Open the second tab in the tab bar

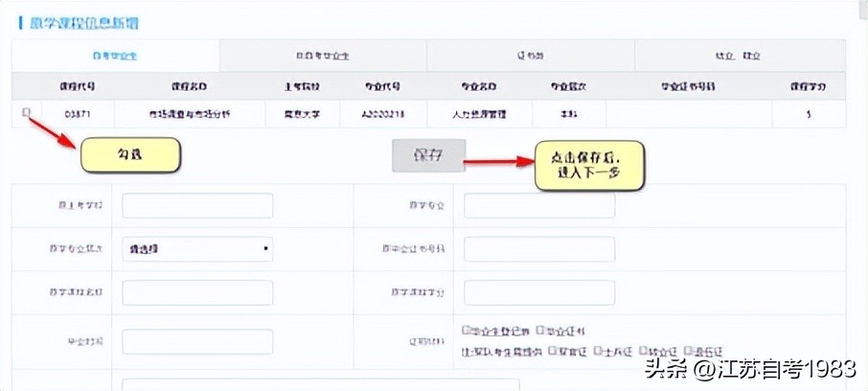(322, 56)
